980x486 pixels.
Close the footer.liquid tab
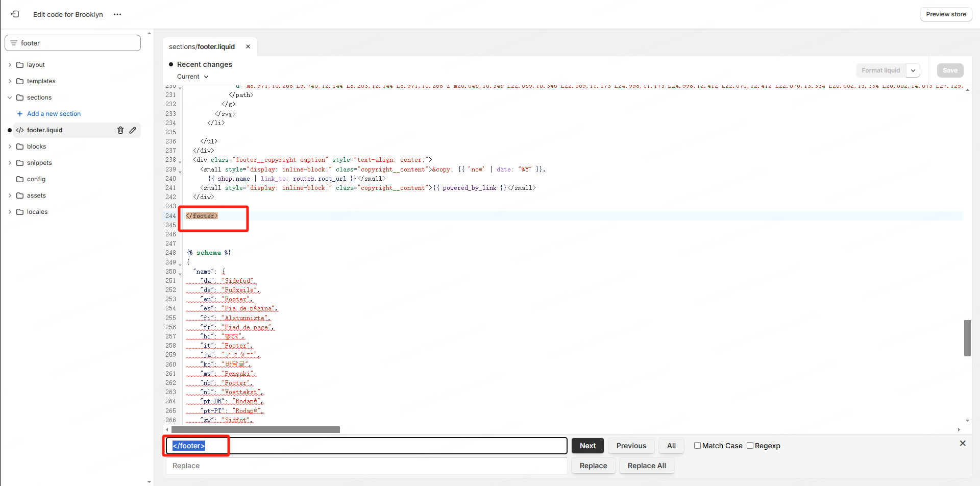pyautogui.click(x=248, y=46)
